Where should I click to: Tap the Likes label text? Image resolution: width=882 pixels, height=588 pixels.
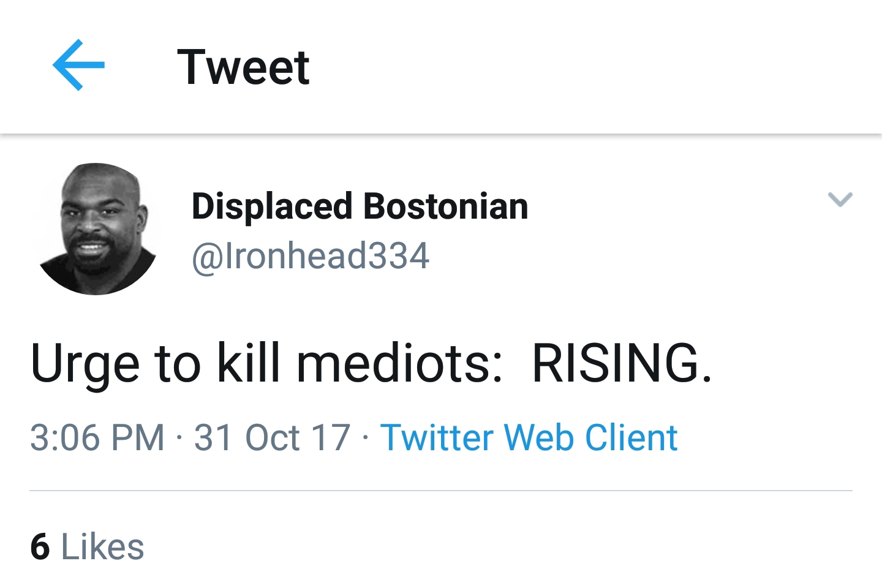[102, 546]
